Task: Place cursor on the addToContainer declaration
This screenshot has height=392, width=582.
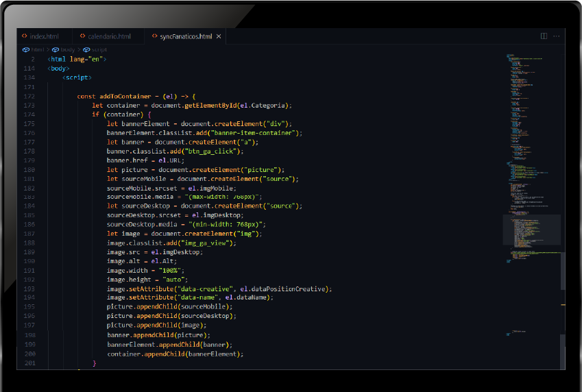Action: pyautogui.click(x=125, y=96)
